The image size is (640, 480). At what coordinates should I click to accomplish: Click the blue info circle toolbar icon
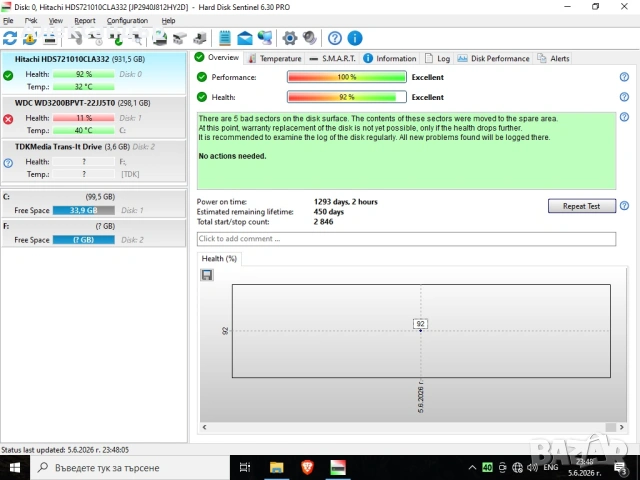(355, 38)
